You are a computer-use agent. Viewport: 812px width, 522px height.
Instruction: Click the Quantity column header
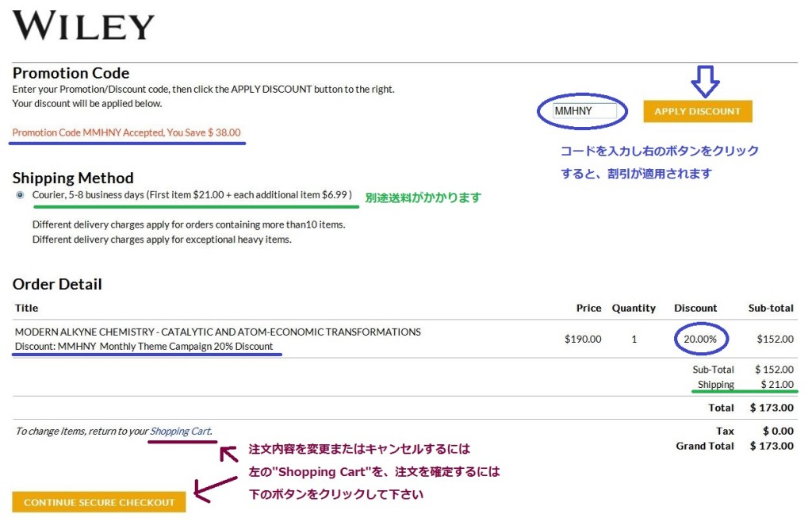coord(634,308)
